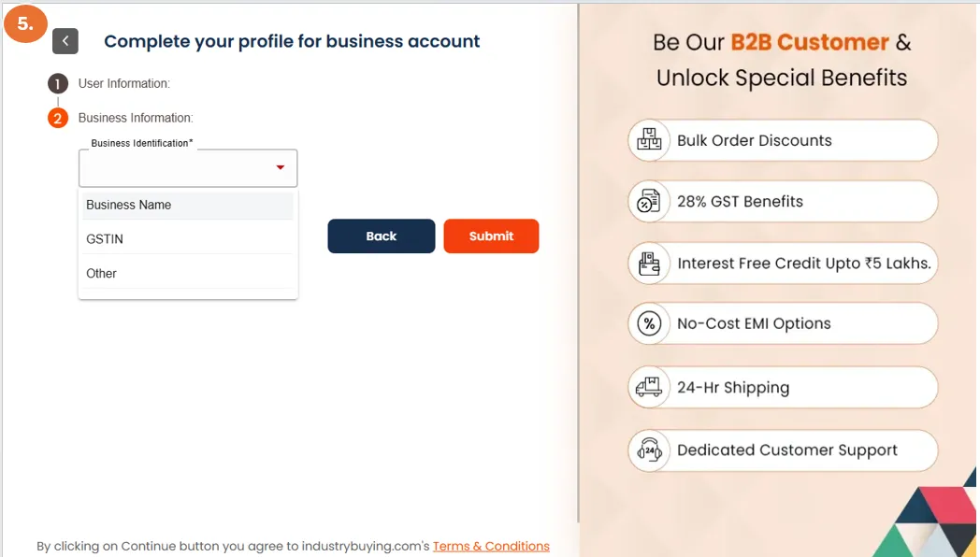Click the No-Cost EMI percent icon
Screen dimensions: 980x557
coord(648,324)
